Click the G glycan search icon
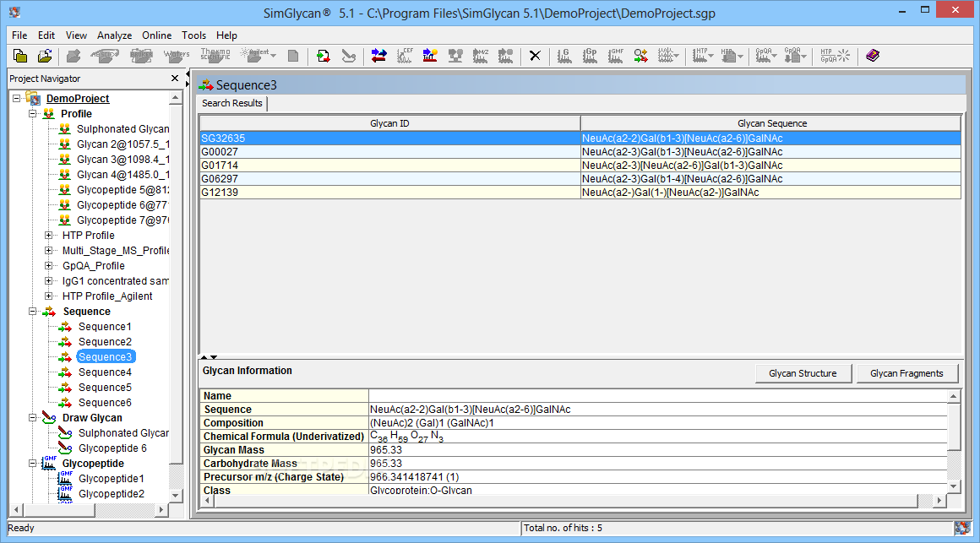980x543 pixels. 564,57
